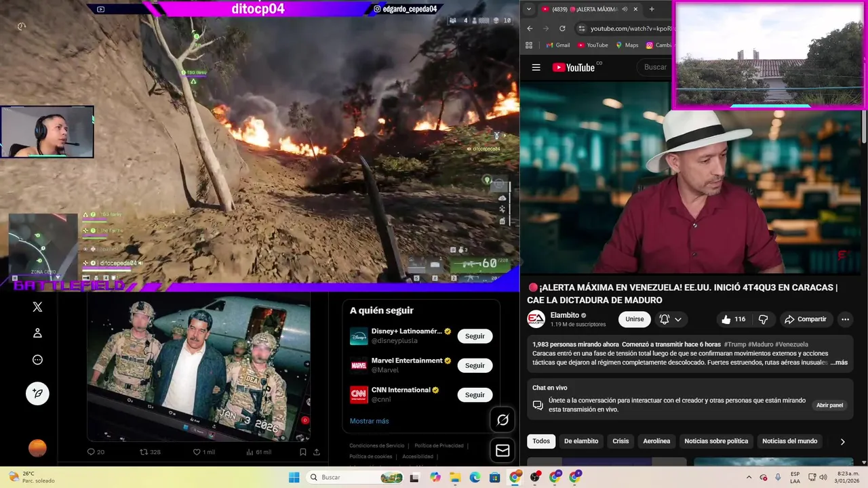Dislike the YouTube video
Image resolution: width=868 pixels, height=488 pixels.
point(763,319)
